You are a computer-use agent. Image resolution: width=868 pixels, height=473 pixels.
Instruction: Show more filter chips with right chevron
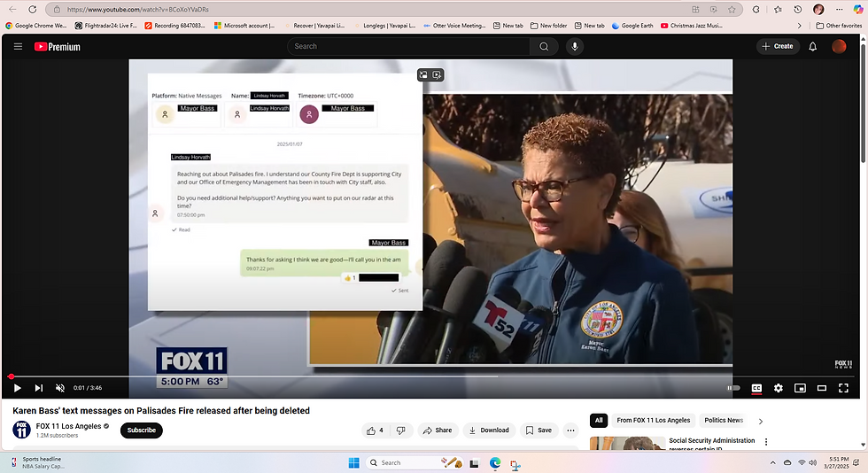tap(761, 421)
